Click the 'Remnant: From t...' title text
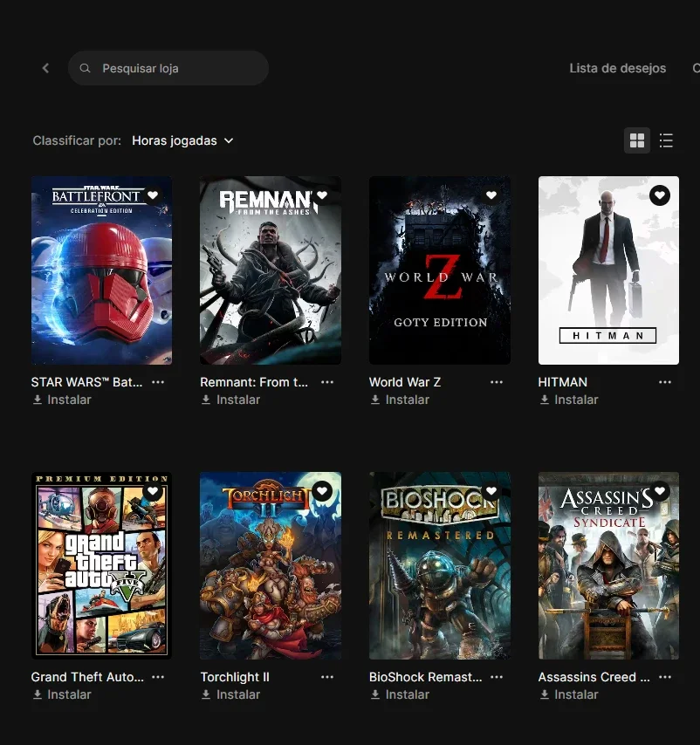 click(x=254, y=382)
